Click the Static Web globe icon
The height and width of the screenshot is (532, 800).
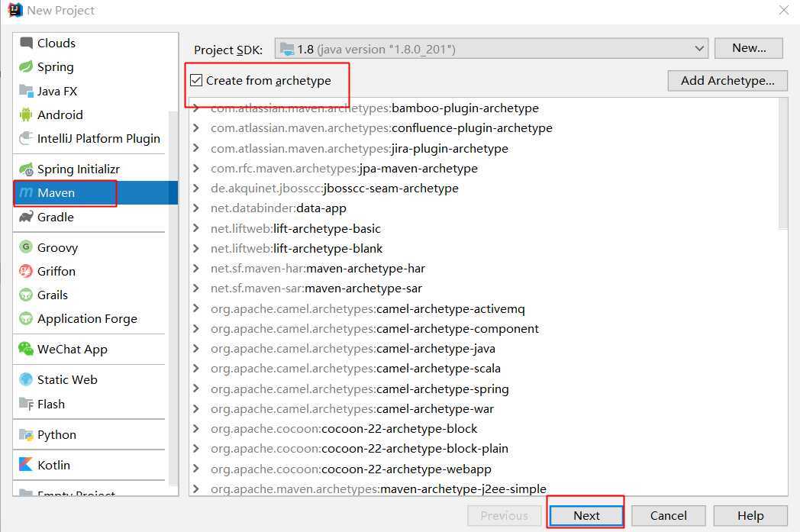26,379
